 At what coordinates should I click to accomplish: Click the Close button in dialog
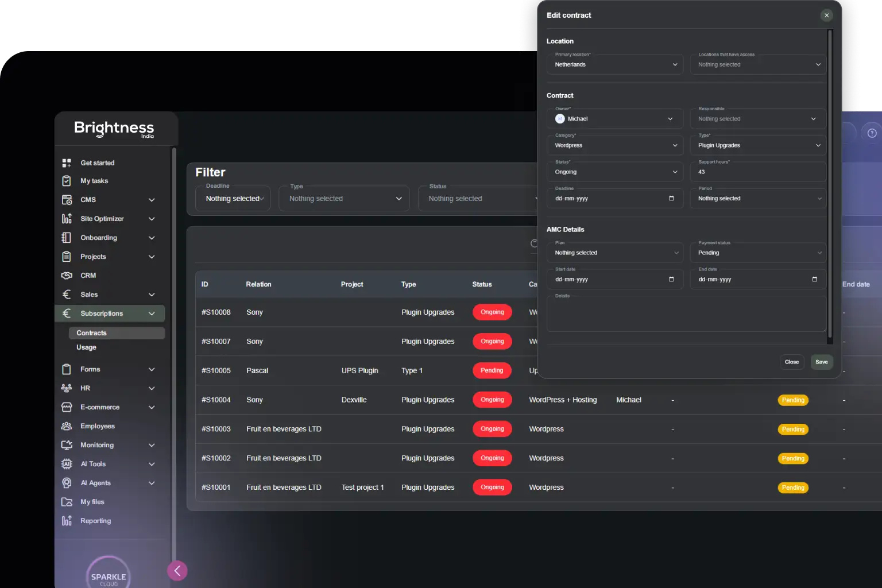pyautogui.click(x=792, y=362)
